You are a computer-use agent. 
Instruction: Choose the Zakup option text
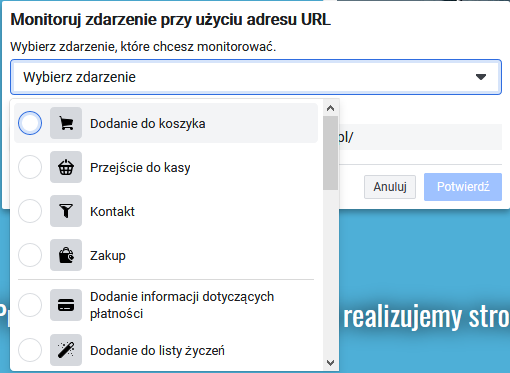108,256
